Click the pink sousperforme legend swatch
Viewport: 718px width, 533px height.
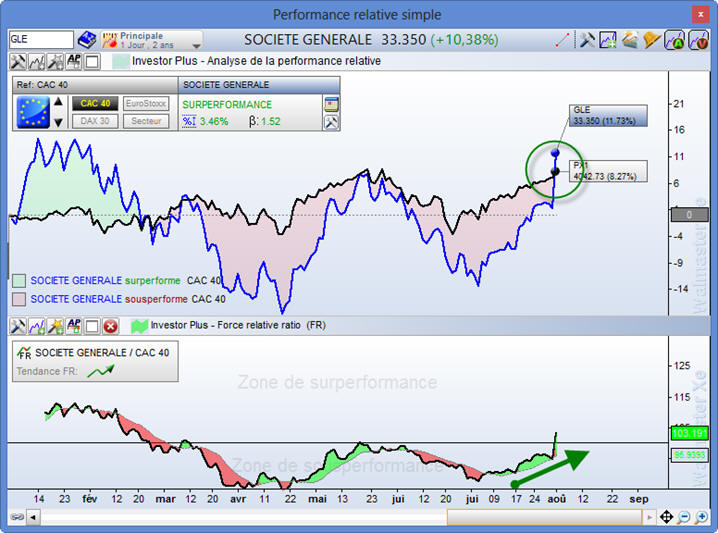tap(19, 299)
